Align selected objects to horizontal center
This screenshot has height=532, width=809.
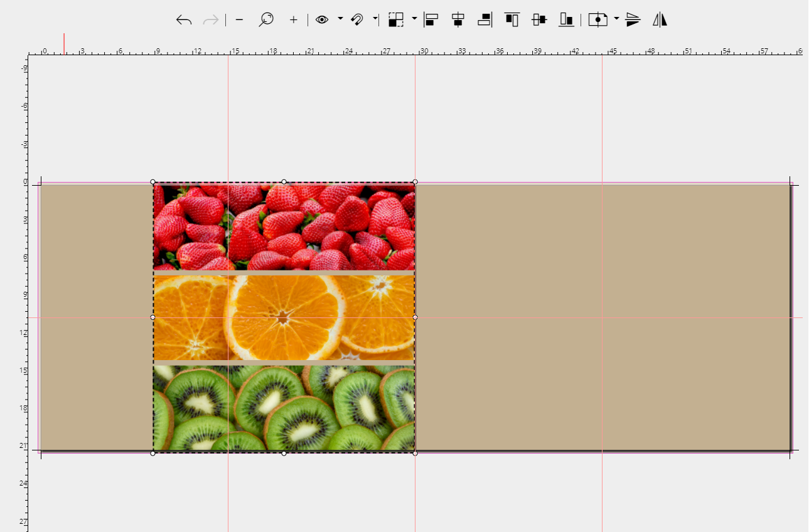pos(456,19)
